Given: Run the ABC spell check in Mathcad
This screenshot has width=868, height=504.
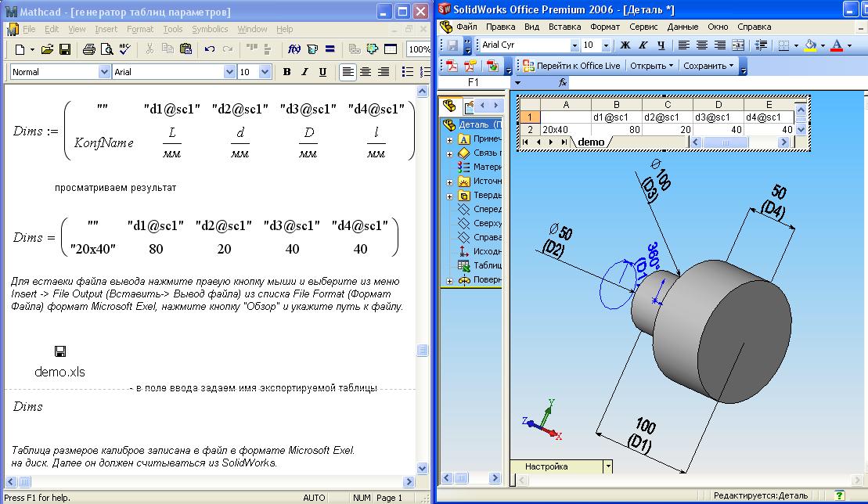Looking at the screenshot, I should point(124,50).
